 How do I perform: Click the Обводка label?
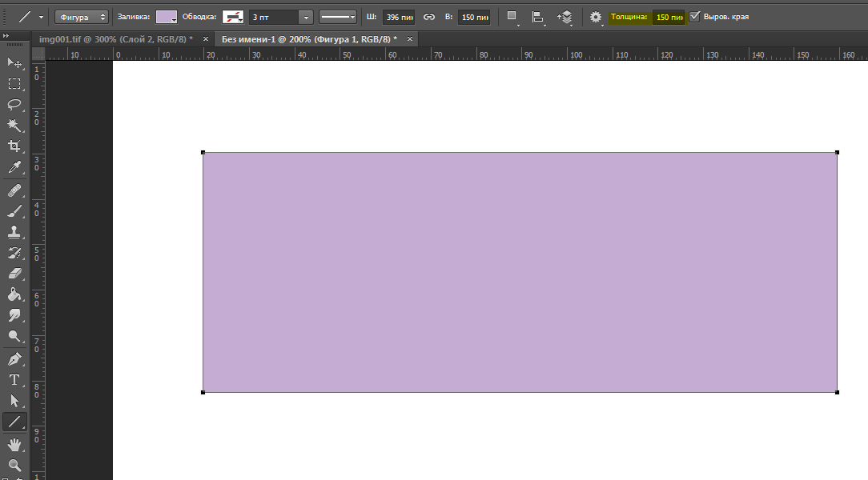pyautogui.click(x=199, y=17)
